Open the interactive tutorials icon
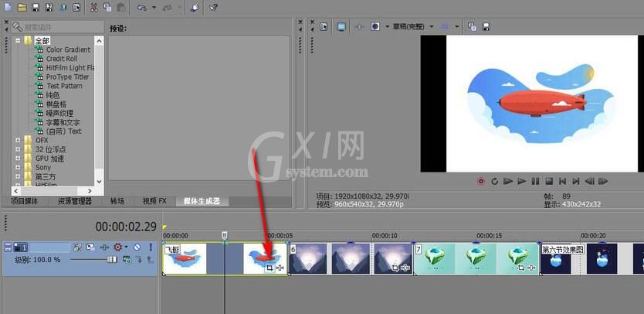This screenshot has width=644, height=314. tap(195, 7)
